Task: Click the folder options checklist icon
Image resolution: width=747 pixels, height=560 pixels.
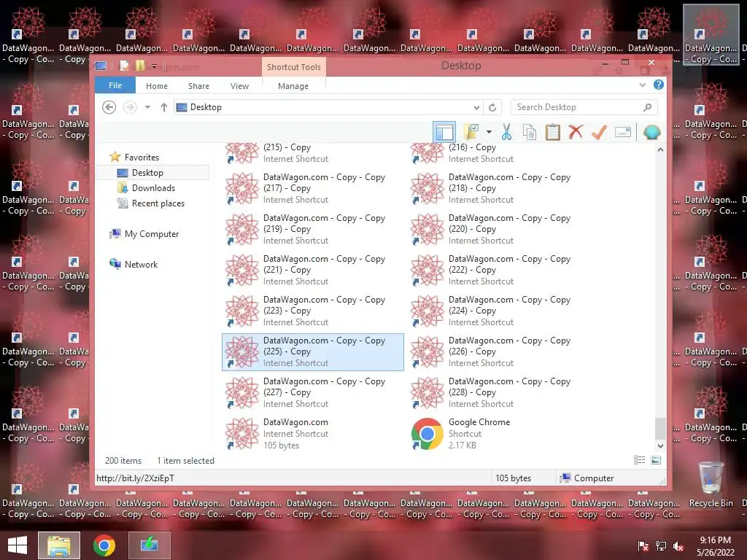Action: pos(471,132)
